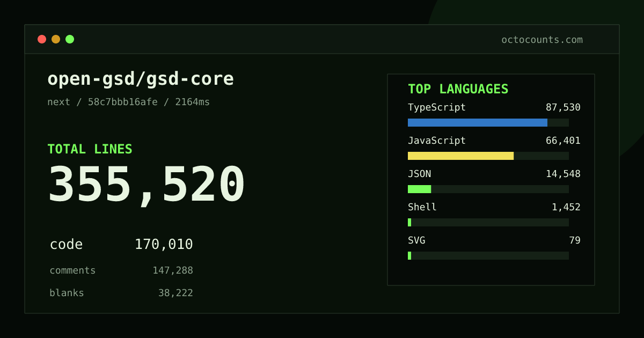644x338 pixels.
Task: Click the 'comments' row label
Action: pos(72,270)
